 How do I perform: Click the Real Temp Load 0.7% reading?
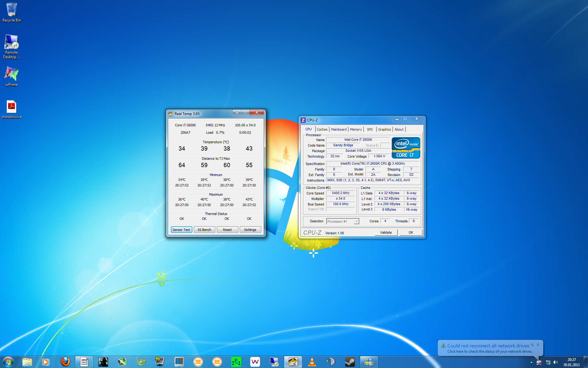pos(215,132)
